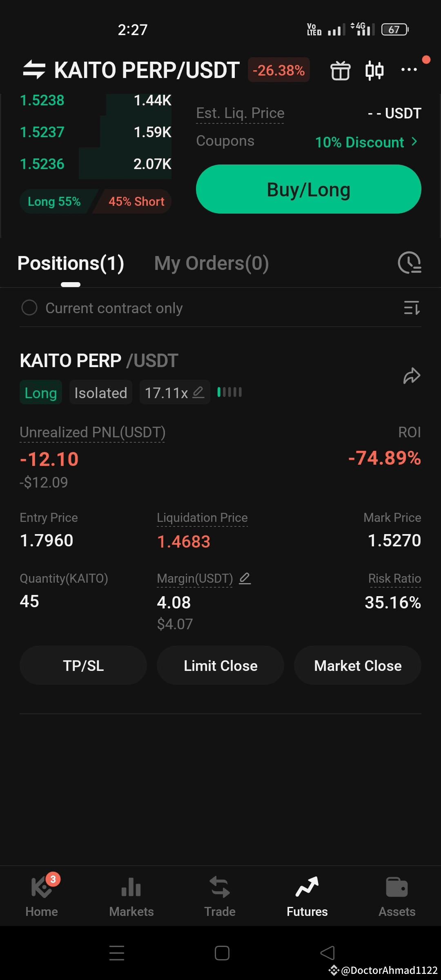The image size is (441, 980).
Task: Tap the position risk level bar indicator
Action: point(229,392)
